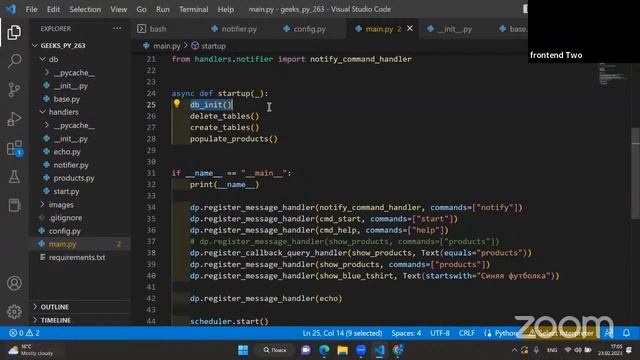This screenshot has height=360, width=640.
Task: Open the Help menu
Action: click(225, 9)
